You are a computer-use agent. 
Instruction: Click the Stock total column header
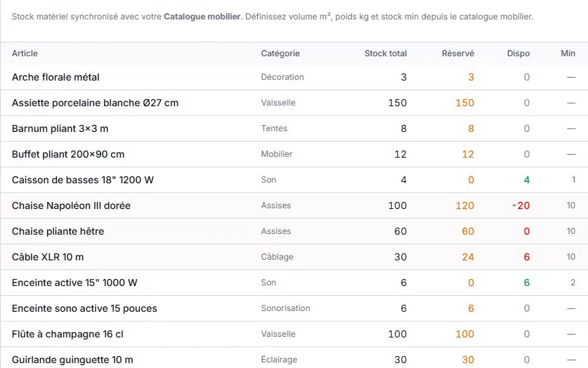point(386,53)
